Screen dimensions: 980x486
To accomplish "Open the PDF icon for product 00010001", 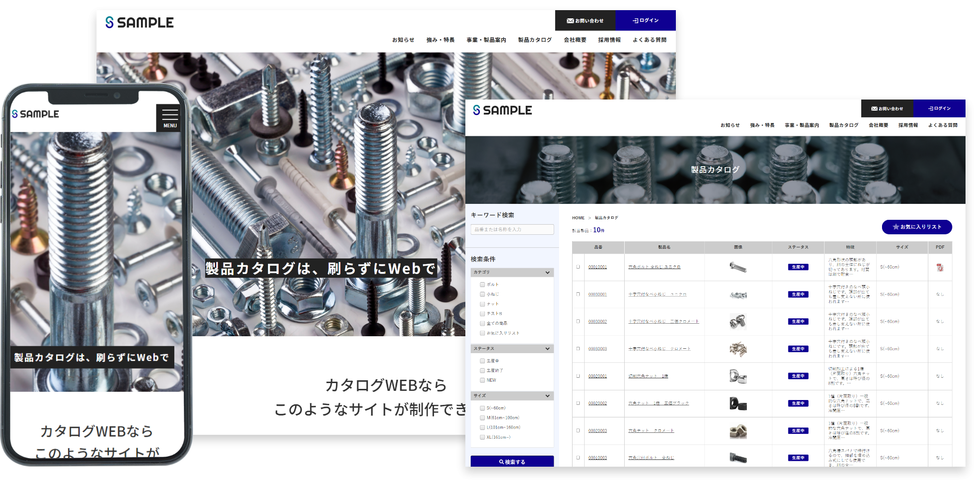I will click(x=939, y=267).
